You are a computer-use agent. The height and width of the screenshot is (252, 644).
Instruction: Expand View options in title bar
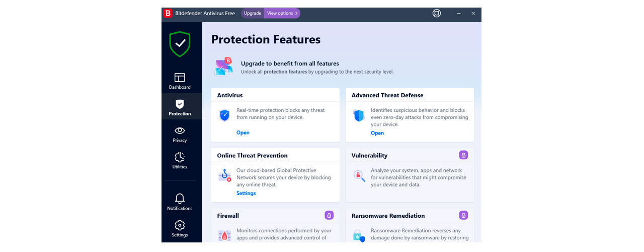[x=282, y=14]
